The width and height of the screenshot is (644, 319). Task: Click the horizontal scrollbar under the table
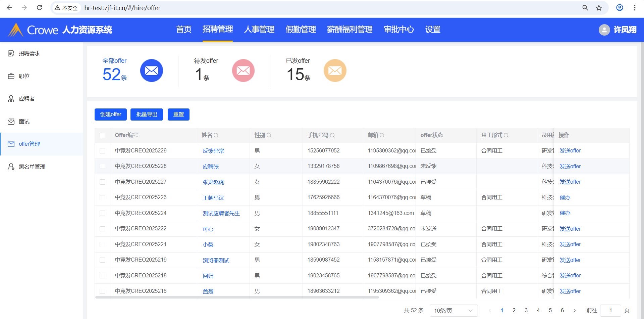pyautogui.click(x=237, y=298)
